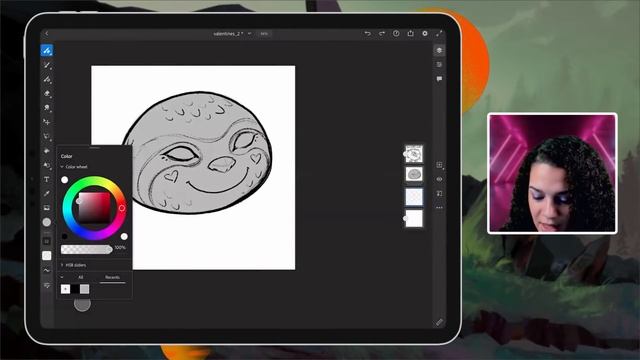Click the saturation square in color wheel
The image size is (640, 360).
94,208
